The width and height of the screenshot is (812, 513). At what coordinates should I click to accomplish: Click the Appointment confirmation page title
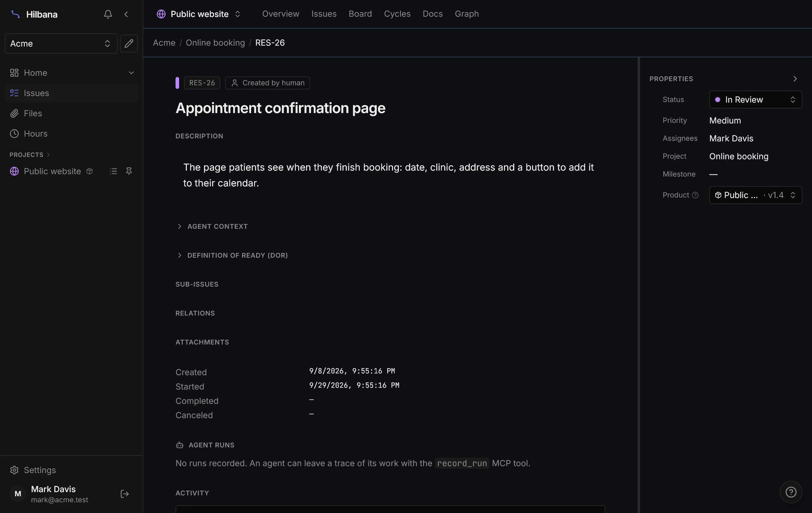[280, 108]
